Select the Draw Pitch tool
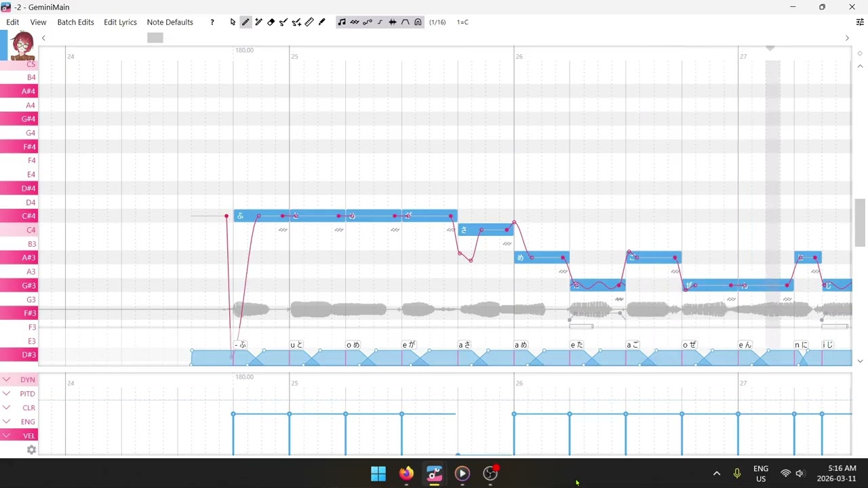This screenshot has width=868, height=488. pyautogui.click(x=283, y=22)
